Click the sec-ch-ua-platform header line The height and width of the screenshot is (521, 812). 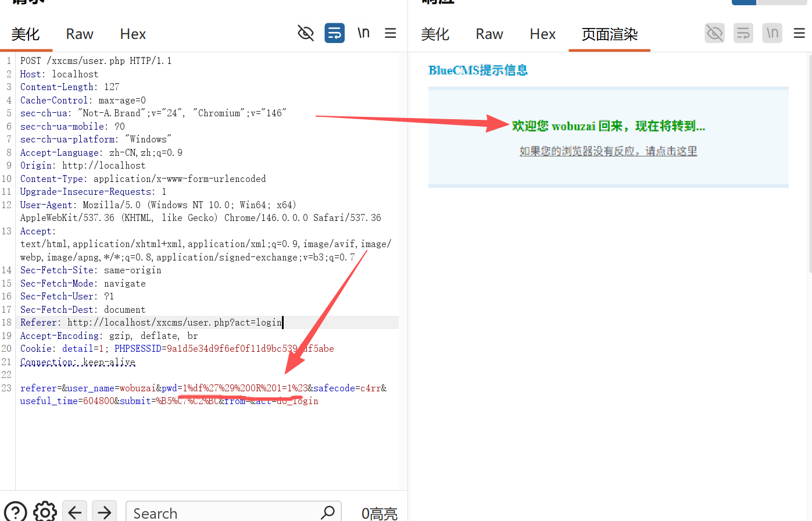pyautogui.click(x=96, y=140)
